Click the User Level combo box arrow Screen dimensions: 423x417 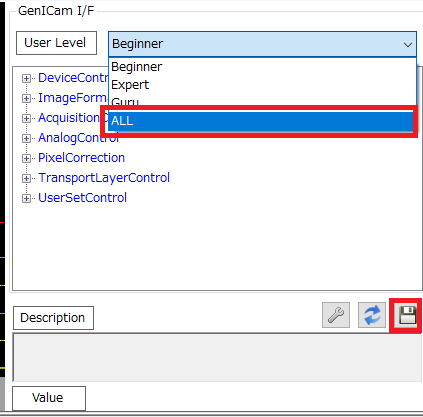(408, 44)
